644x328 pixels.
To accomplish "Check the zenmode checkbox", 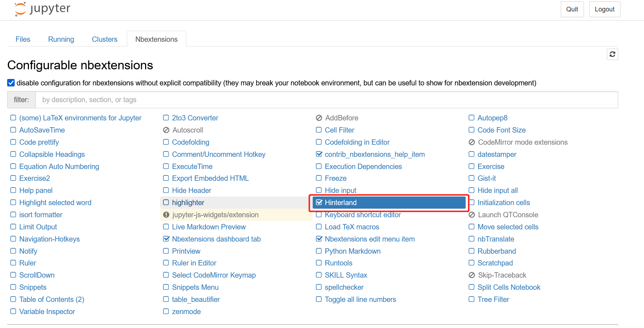I will click(166, 312).
